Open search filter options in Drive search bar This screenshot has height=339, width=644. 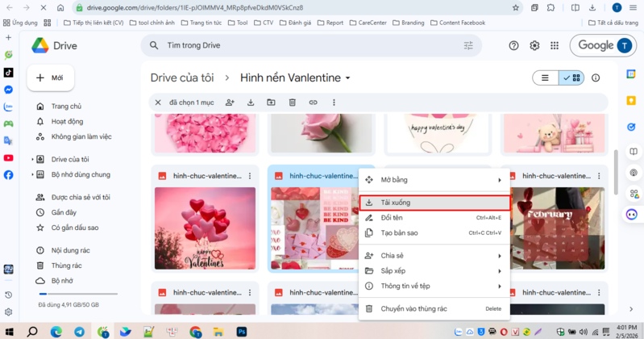(468, 45)
